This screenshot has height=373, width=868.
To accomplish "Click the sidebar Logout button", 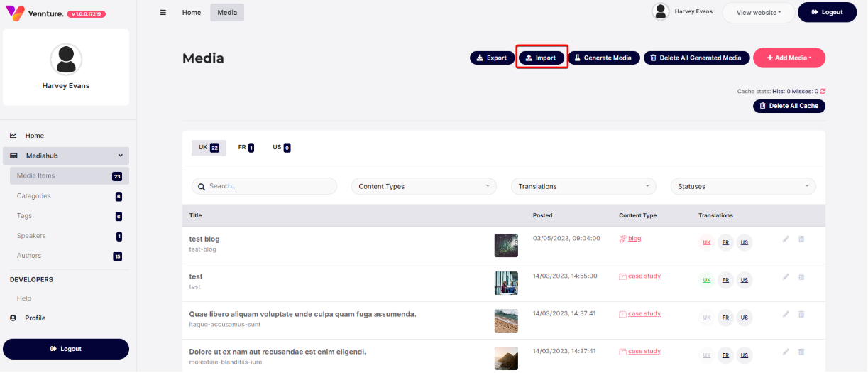I will coord(66,349).
